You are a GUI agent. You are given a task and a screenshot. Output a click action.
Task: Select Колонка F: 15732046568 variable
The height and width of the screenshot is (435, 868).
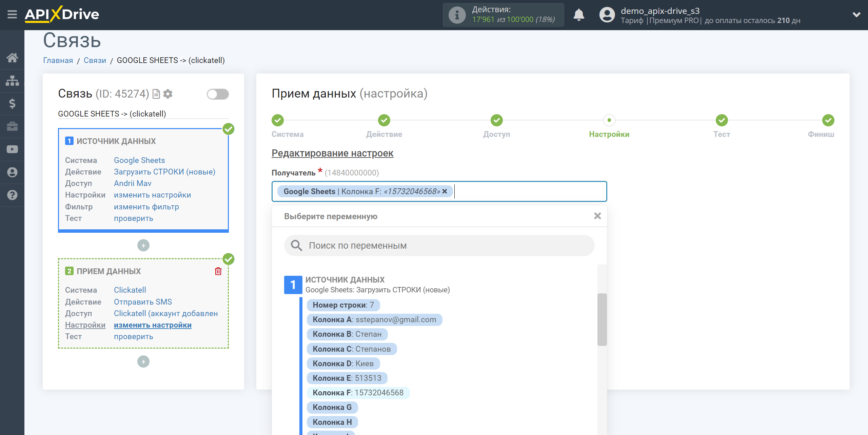coord(358,393)
